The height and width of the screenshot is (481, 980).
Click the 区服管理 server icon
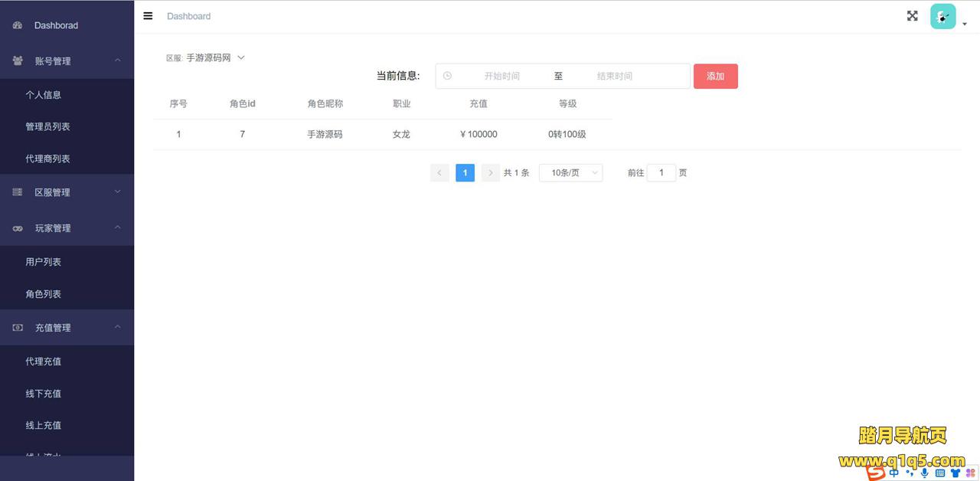click(x=18, y=192)
